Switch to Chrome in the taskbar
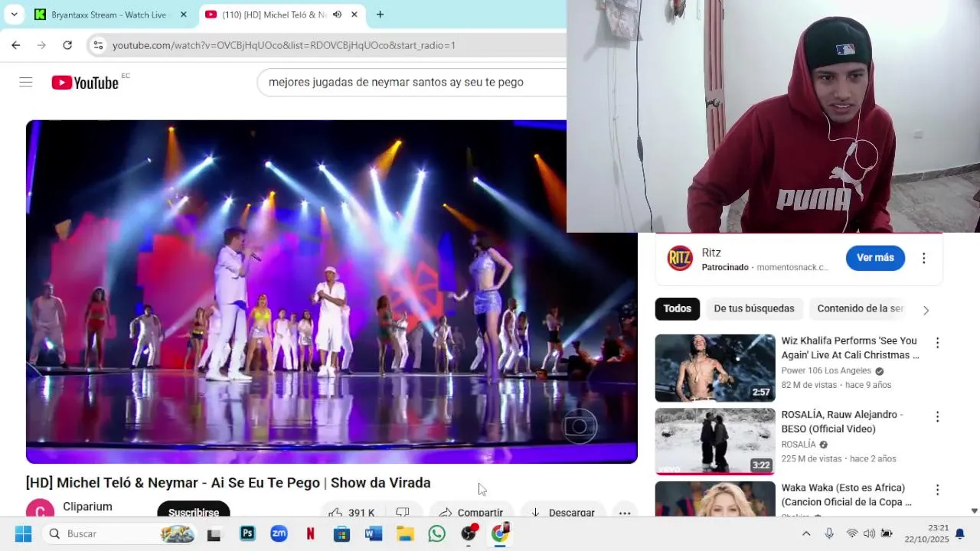980x551 pixels. (500, 533)
